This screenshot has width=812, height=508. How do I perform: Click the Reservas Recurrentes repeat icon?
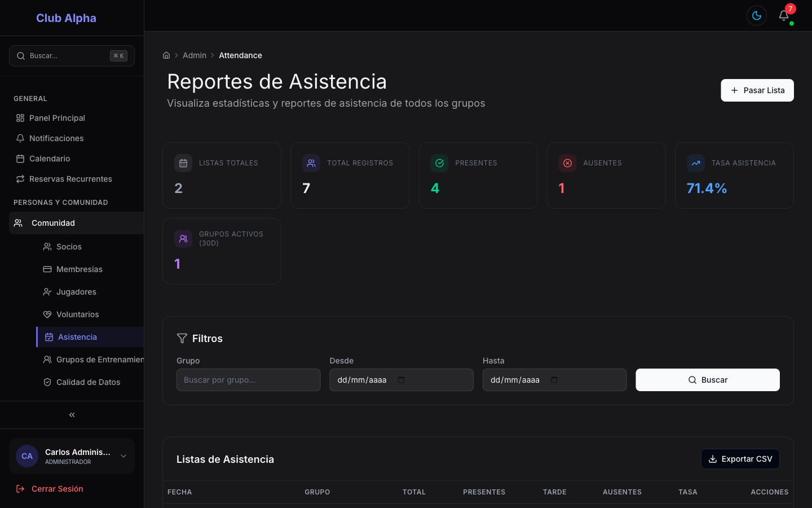20,179
